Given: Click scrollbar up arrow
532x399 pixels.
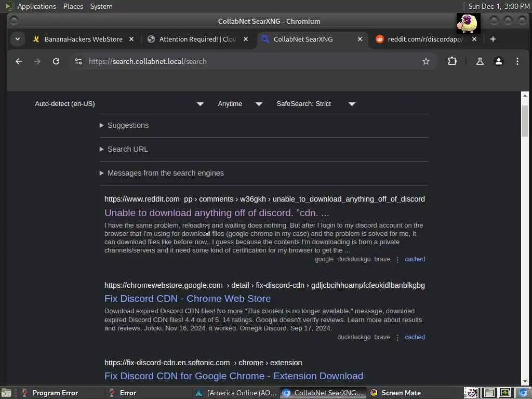Looking at the screenshot, I should (525, 96).
